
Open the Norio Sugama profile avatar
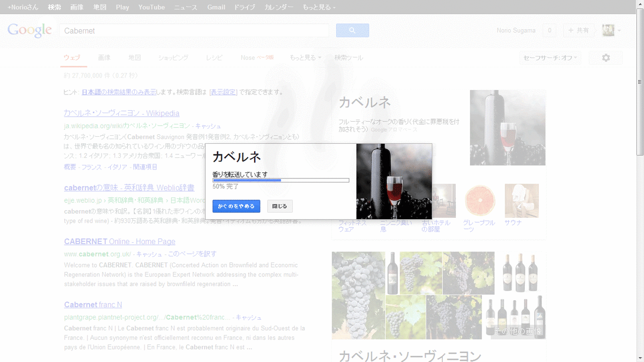[x=608, y=31]
